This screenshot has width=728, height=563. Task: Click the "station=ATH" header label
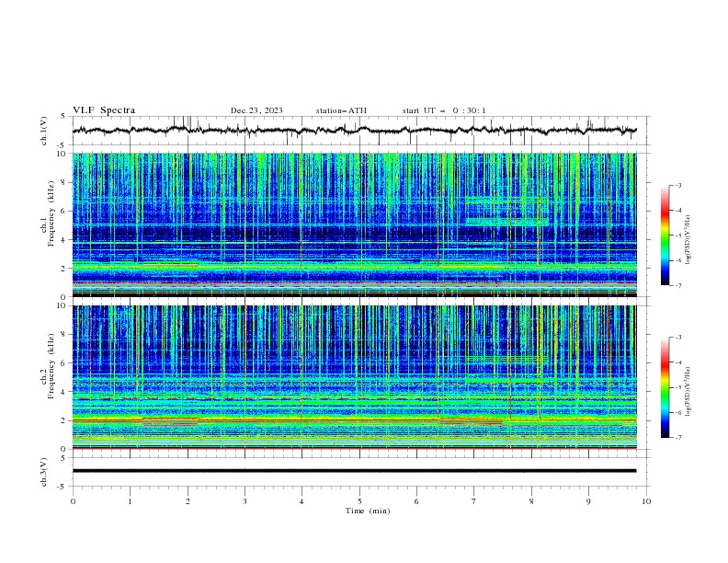point(341,110)
